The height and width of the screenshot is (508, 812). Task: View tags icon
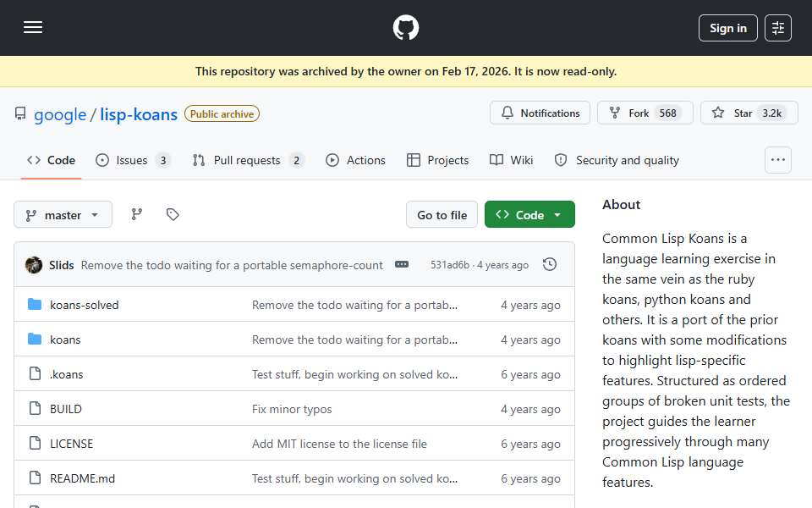click(173, 214)
